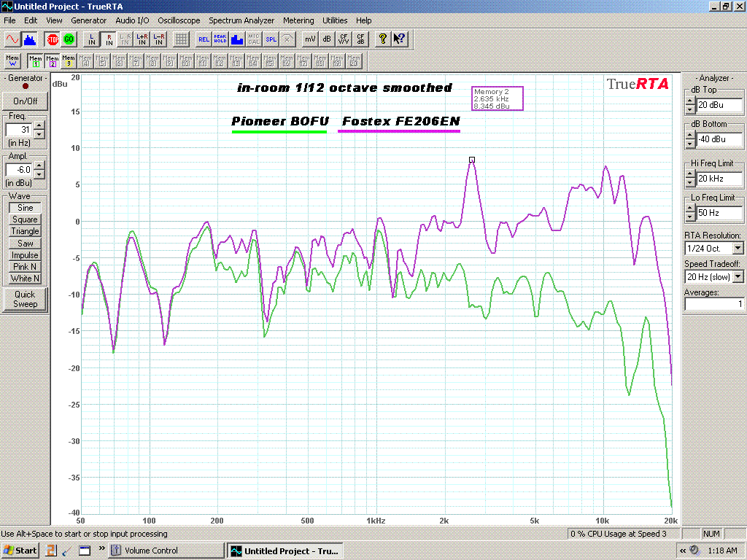Toggle generator with On/Off button
This screenshot has width=747, height=560.
[26, 101]
